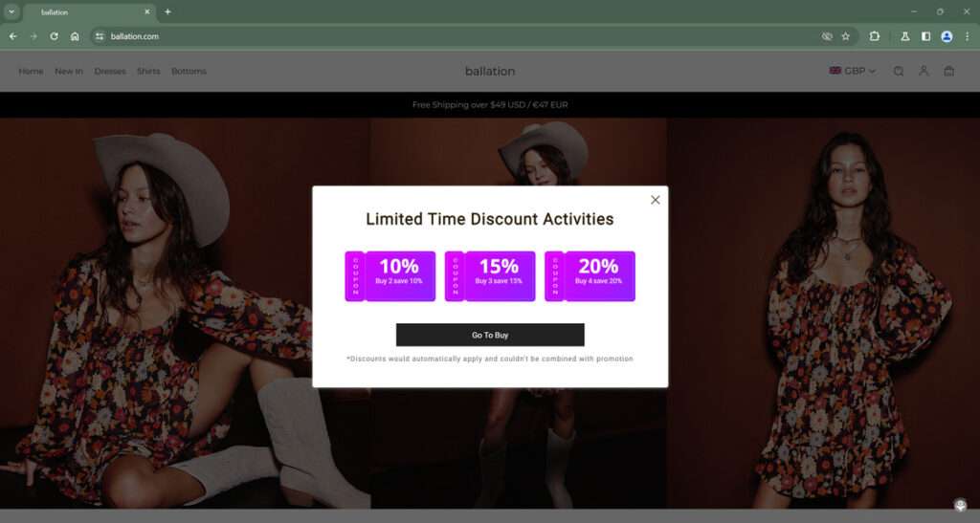Select the 20% coupon
980x523 pixels.
tap(590, 276)
